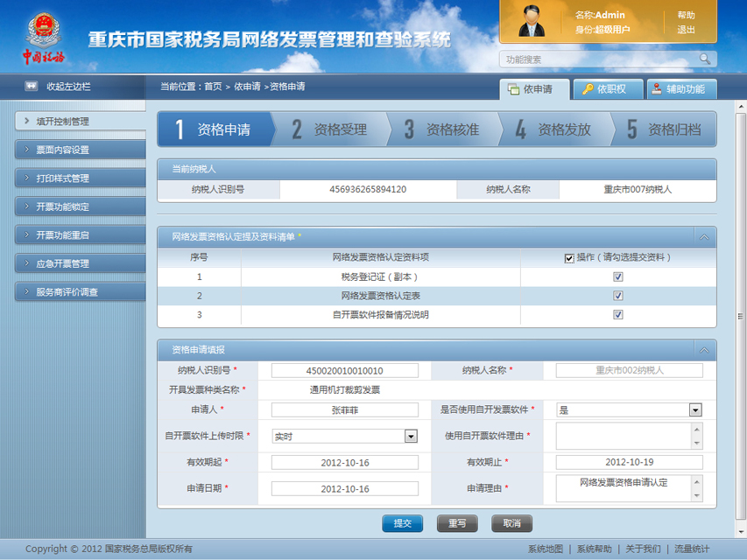This screenshot has height=560, width=747.
Task: Toggle the select-all 操作 checkbox in header
Action: coord(569,258)
